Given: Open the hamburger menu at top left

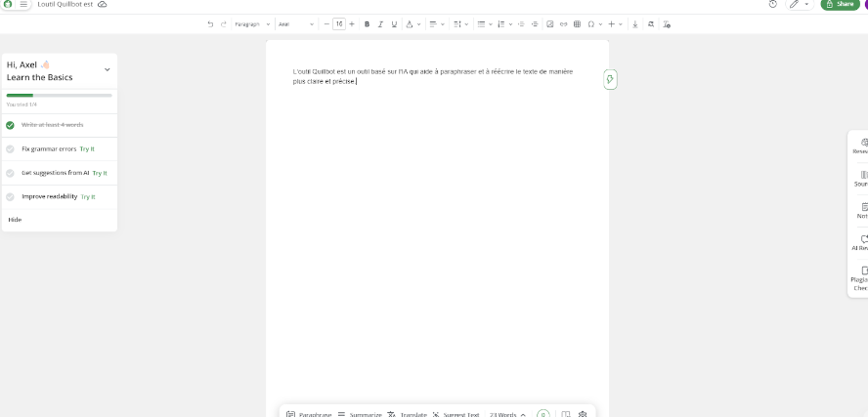Looking at the screenshot, I should [23, 4].
